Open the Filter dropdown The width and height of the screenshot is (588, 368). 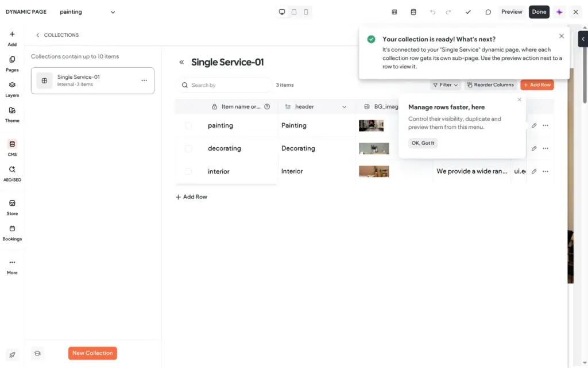click(x=445, y=85)
